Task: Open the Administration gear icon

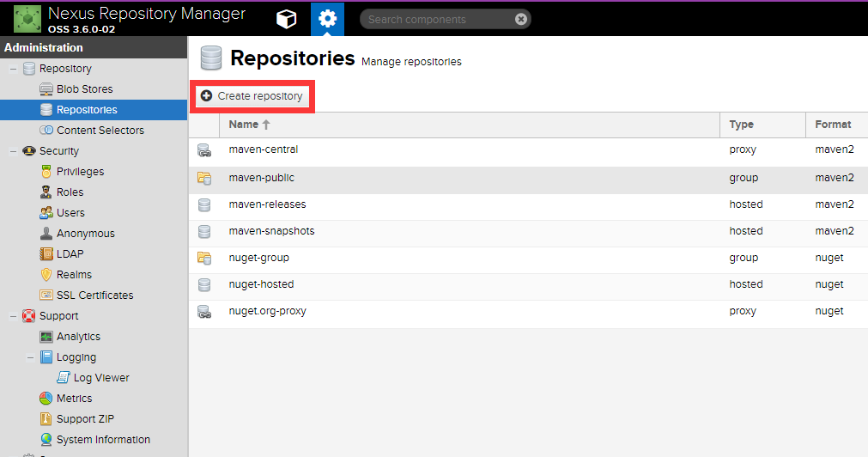Action: coord(327,19)
